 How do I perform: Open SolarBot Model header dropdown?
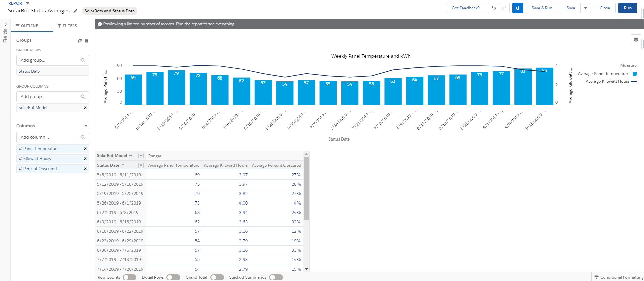tap(141, 156)
